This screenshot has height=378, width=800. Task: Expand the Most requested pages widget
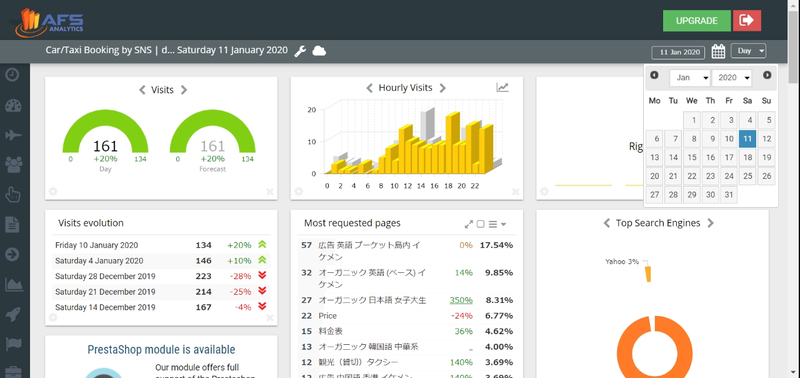click(x=469, y=224)
